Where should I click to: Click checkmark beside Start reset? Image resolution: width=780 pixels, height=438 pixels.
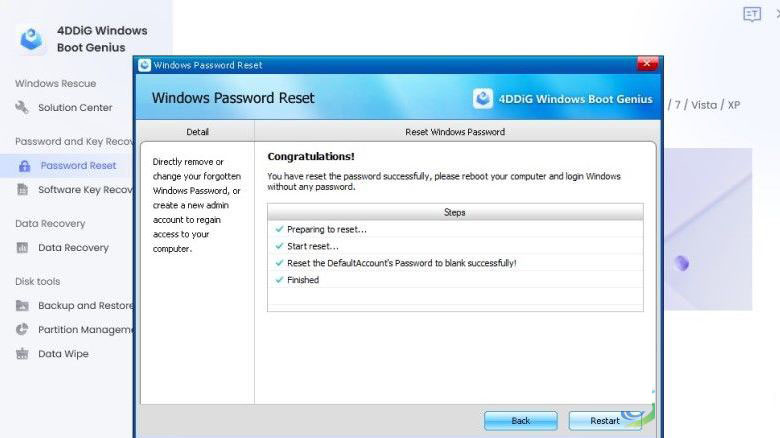(279, 246)
